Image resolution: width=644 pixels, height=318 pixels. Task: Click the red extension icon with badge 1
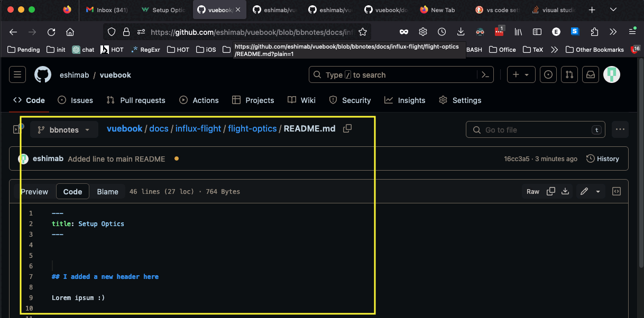click(x=499, y=31)
